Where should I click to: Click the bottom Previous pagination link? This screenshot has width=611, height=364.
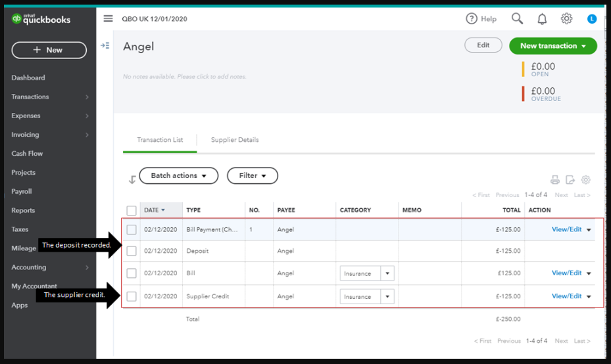[x=509, y=340]
